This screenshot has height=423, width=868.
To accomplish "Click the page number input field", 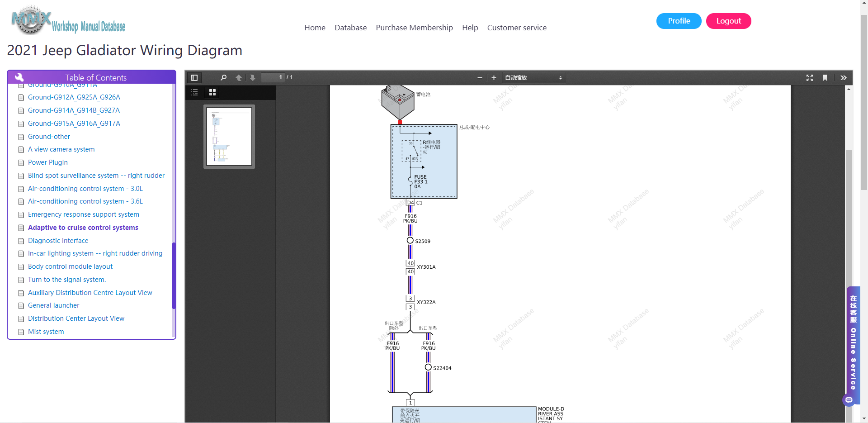I will tap(273, 77).
